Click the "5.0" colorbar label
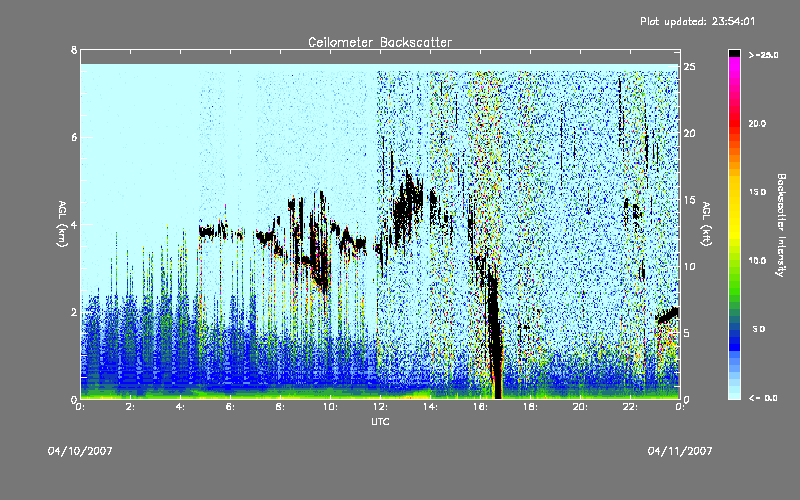 point(759,329)
